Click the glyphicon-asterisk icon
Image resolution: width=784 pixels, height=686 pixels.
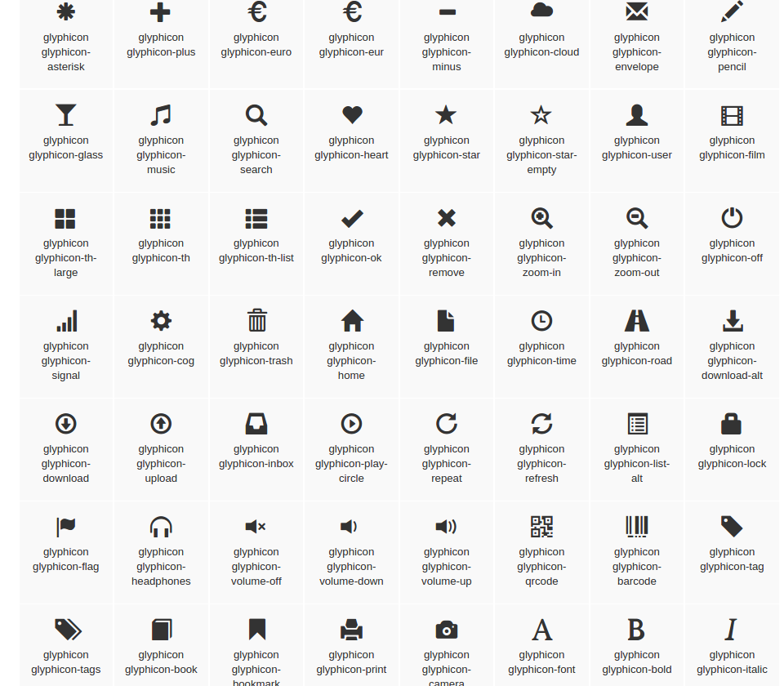coord(65,11)
